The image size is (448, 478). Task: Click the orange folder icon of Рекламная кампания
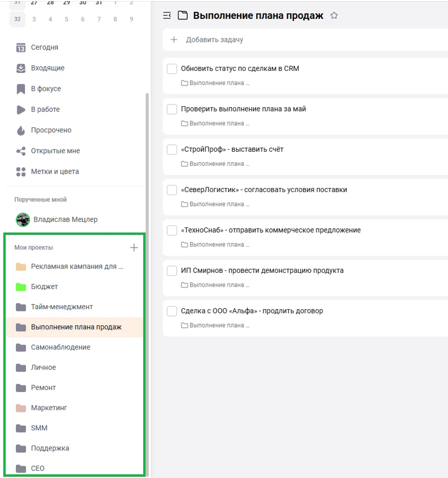pos(21,267)
